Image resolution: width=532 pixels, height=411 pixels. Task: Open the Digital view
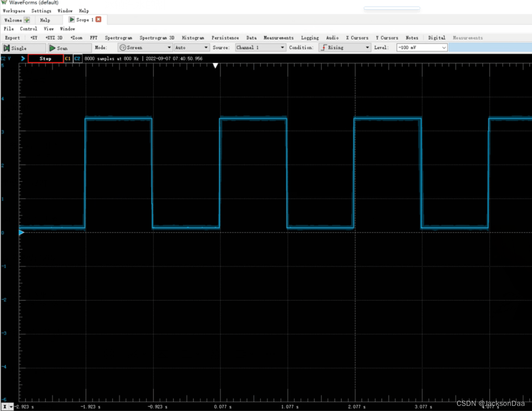[437, 38]
